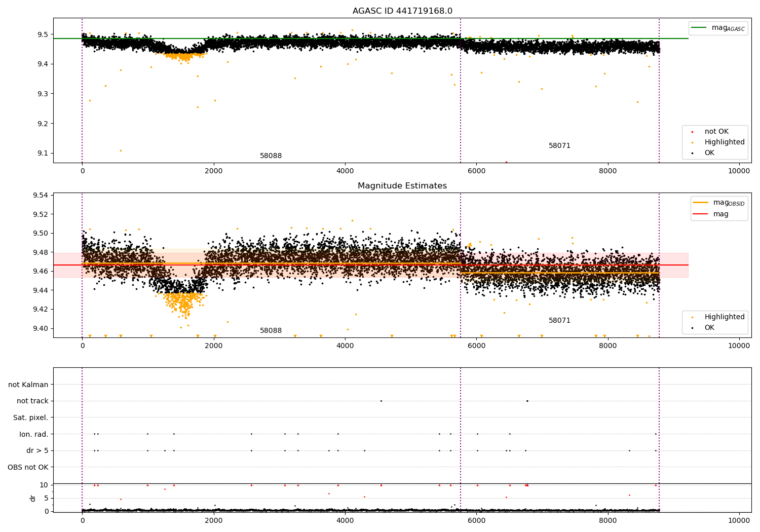This screenshot has height=532, width=760.
Task: Click the 'dr' axis label
Action: point(33,498)
